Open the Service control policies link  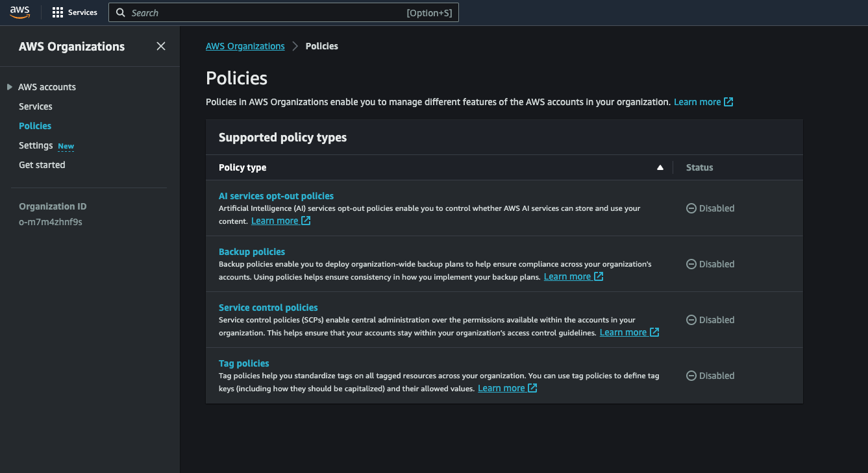(268, 308)
